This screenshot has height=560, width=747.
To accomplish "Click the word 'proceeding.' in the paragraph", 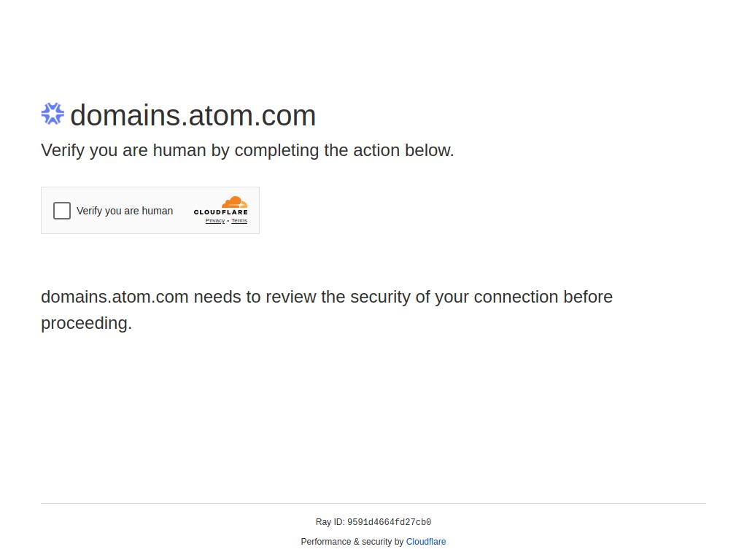I will pos(86,323).
